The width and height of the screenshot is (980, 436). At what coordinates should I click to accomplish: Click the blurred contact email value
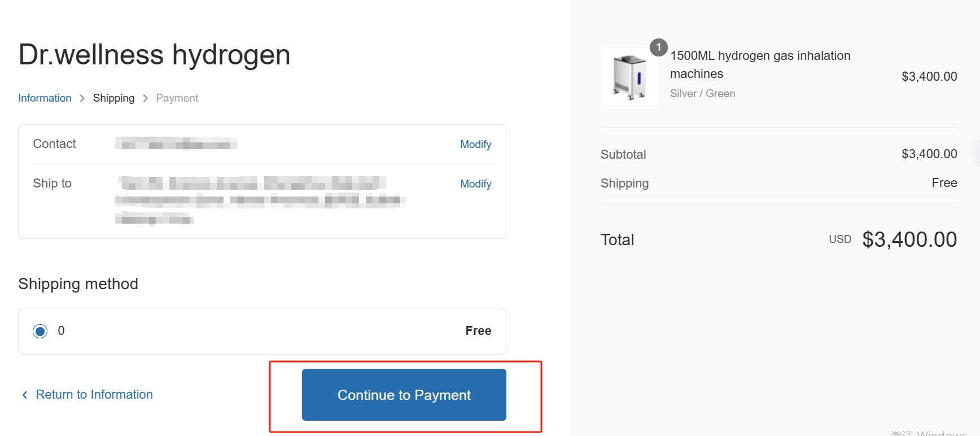click(176, 144)
